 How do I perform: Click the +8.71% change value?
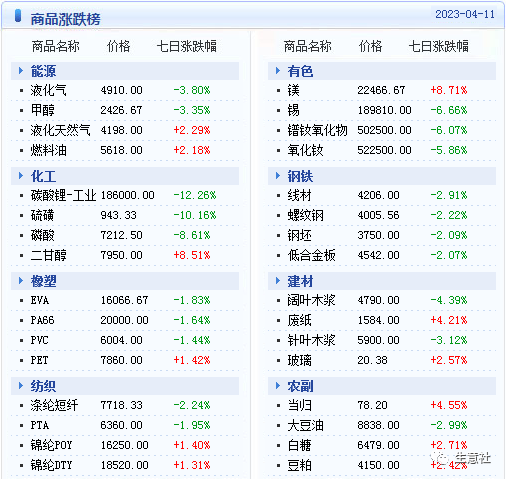coord(449,90)
